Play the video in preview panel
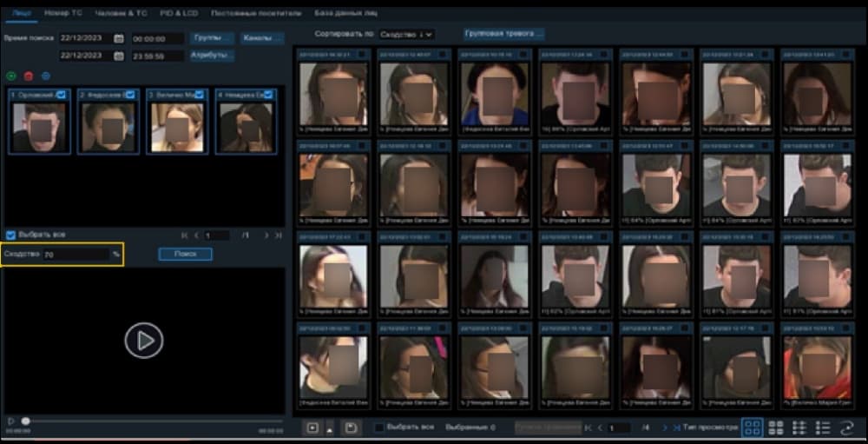 [144, 341]
